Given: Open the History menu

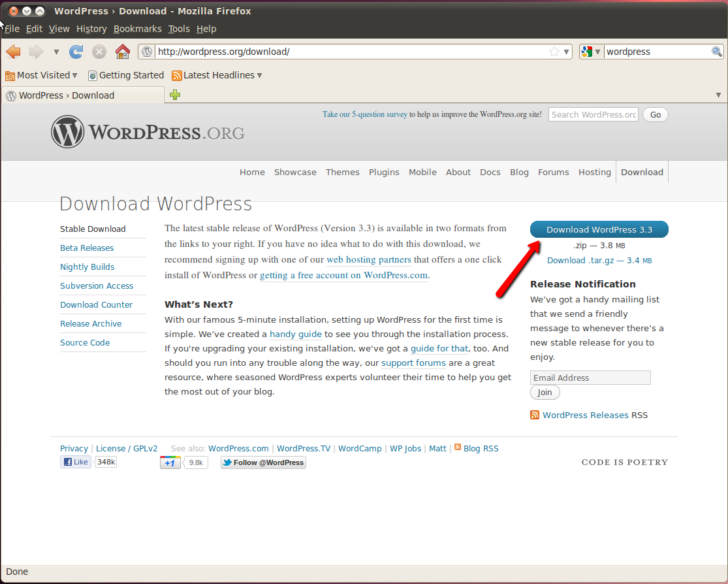Looking at the screenshot, I should (91, 29).
